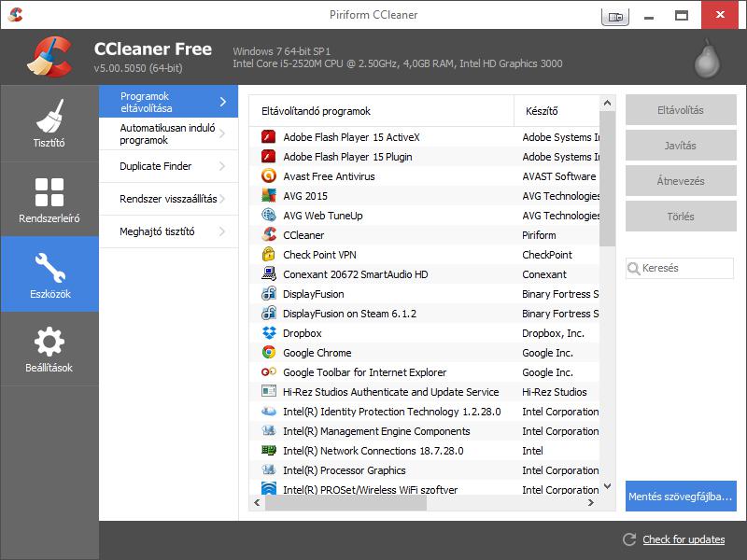747x560 pixels.
Task: Select the 'Intel(R) Processor Graphics' row
Action: point(424,470)
